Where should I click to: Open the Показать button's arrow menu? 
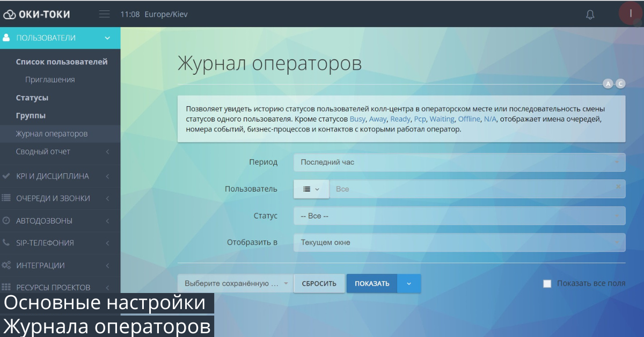click(409, 283)
